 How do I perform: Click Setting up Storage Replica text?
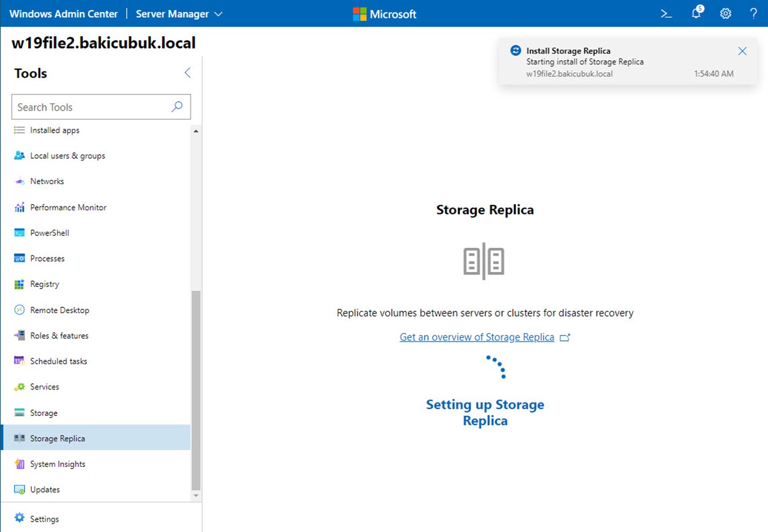point(485,412)
